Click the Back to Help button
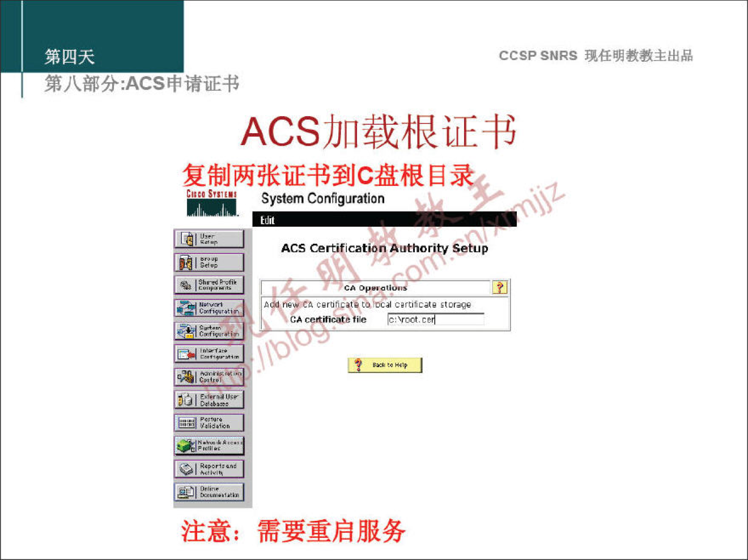Image resolution: width=748 pixels, height=560 pixels. pos(385,365)
